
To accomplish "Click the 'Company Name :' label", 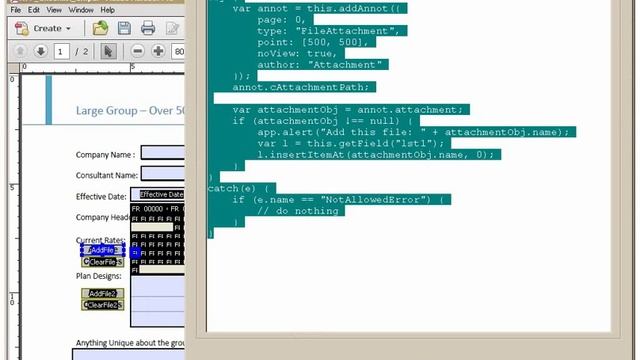I will coord(105,155).
